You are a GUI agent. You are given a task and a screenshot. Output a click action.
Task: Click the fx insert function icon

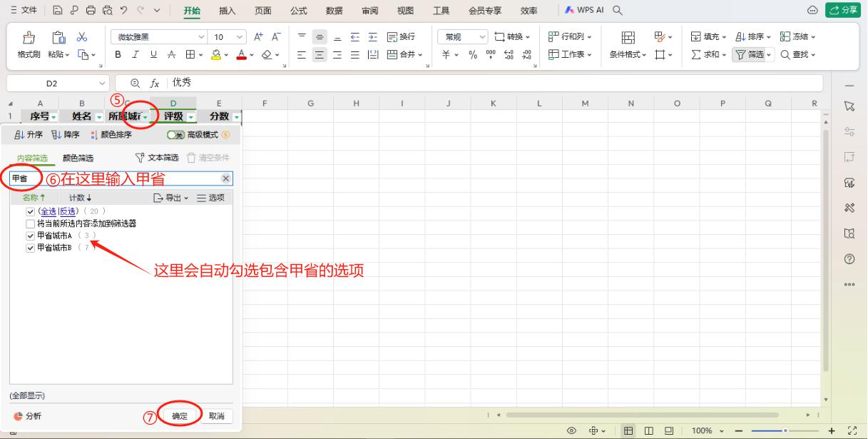[x=154, y=84]
